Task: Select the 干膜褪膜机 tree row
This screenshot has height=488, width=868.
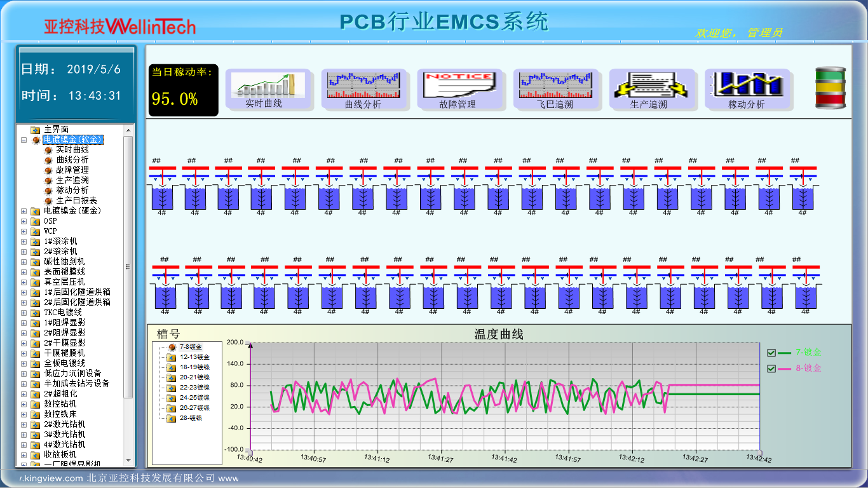Action: 64,353
